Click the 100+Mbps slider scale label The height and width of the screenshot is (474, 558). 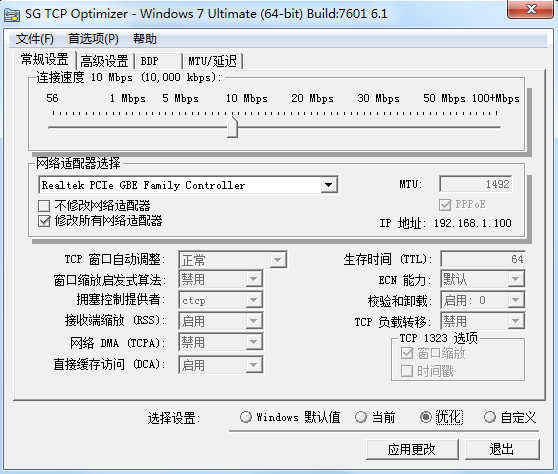pyautogui.click(x=495, y=98)
